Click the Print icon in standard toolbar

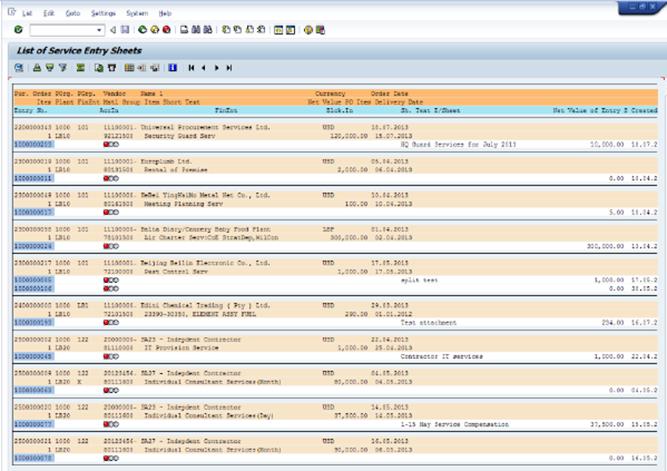184,31
